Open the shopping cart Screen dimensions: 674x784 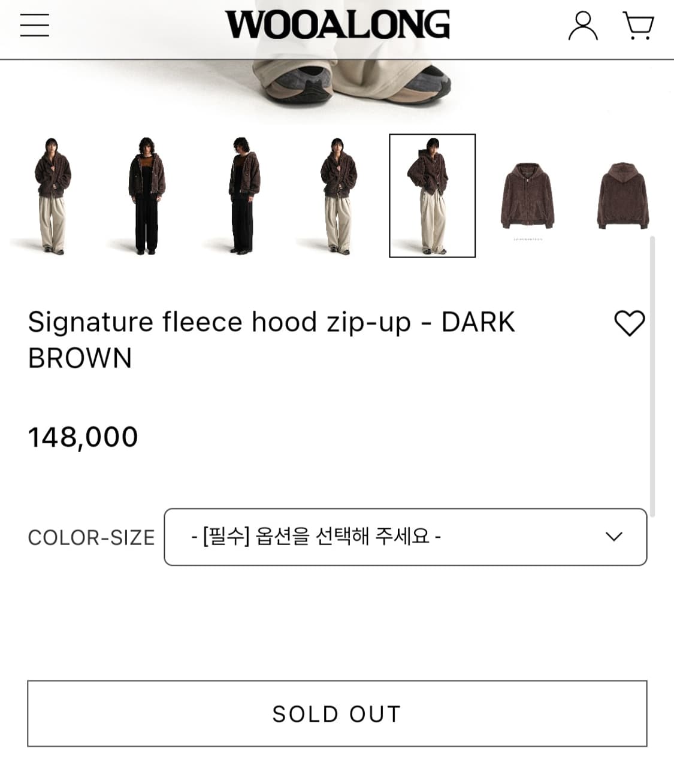(x=638, y=26)
